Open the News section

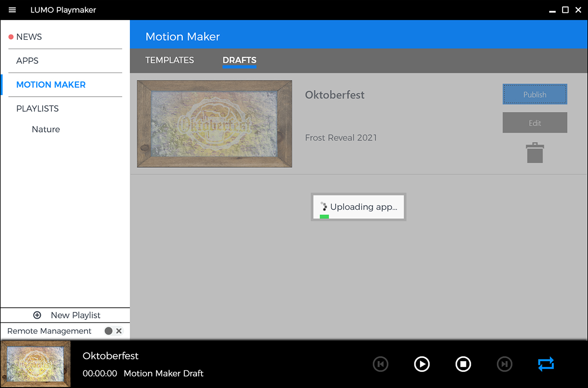point(29,37)
